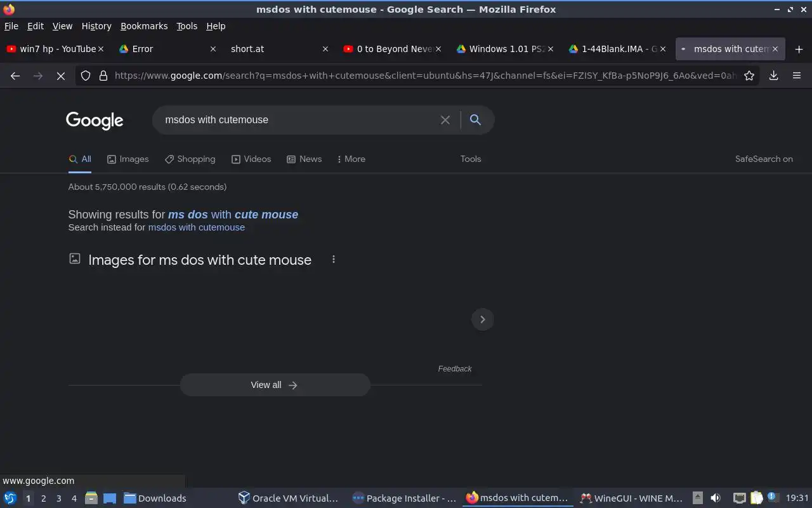812x508 pixels.
Task: Open Firefox hamburger application menu
Action: (797, 76)
